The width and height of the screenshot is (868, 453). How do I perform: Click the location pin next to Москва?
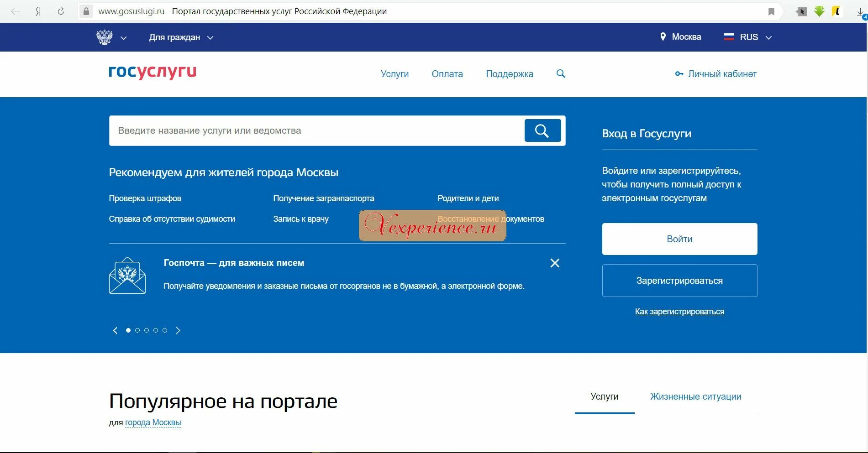[663, 37]
